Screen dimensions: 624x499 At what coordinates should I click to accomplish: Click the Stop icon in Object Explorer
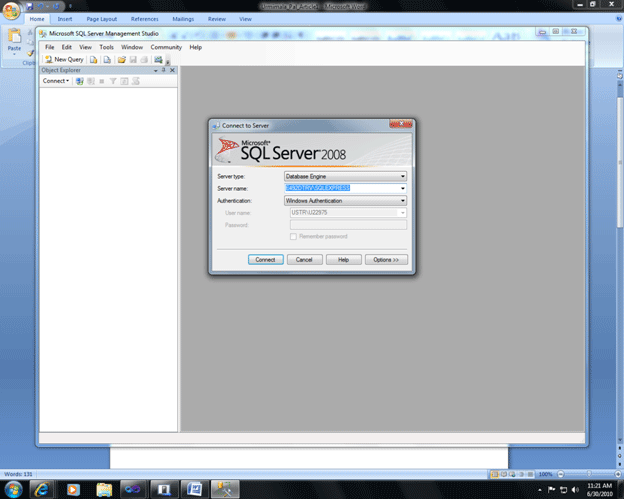pyautogui.click(x=102, y=81)
